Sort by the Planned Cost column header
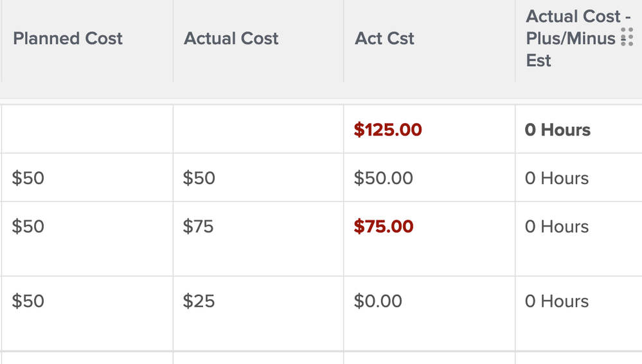The width and height of the screenshot is (642, 364). (67, 39)
